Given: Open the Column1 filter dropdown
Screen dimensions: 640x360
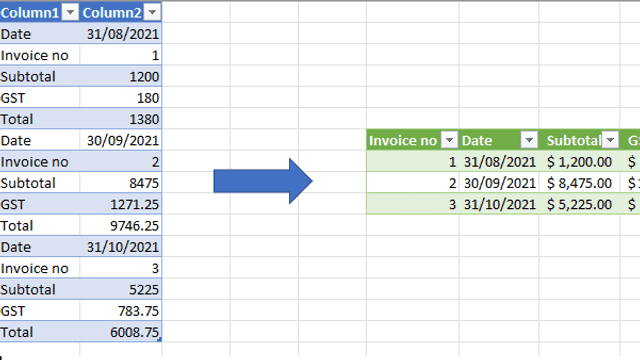Looking at the screenshot, I should [x=70, y=13].
